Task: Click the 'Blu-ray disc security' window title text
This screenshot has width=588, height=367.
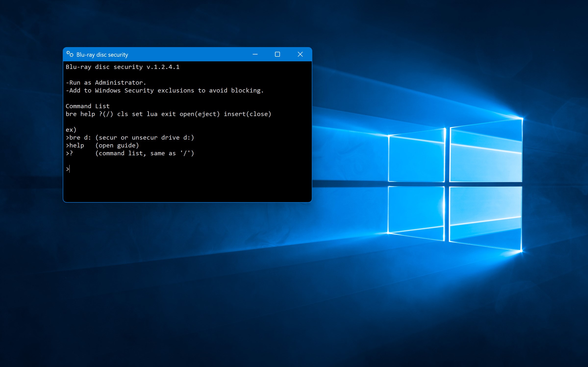Action: [x=102, y=55]
